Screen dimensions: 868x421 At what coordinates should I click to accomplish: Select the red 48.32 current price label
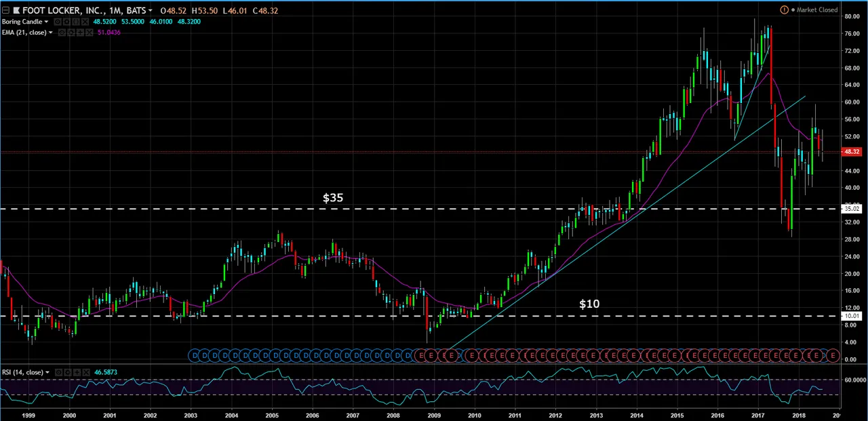click(850, 152)
